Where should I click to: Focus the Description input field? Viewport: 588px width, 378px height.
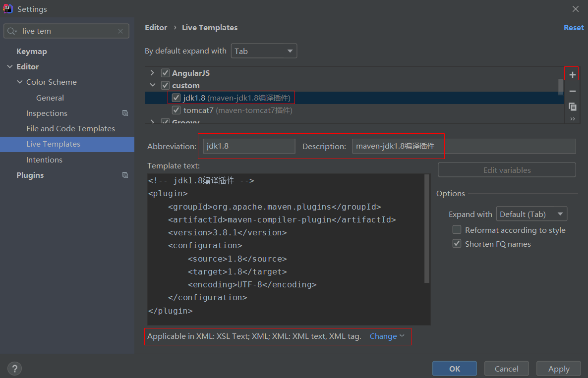[x=464, y=146]
